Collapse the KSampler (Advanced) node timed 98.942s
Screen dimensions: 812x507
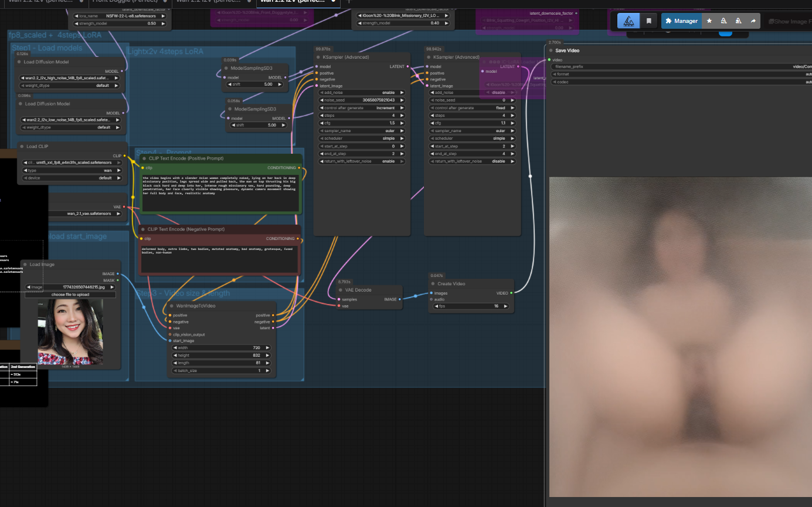point(428,58)
